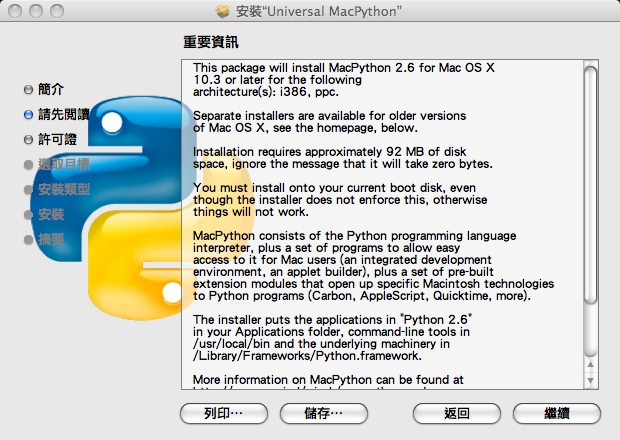Click the 安裝類型 step label
Viewport: 620px width, 440px height.
(64, 189)
